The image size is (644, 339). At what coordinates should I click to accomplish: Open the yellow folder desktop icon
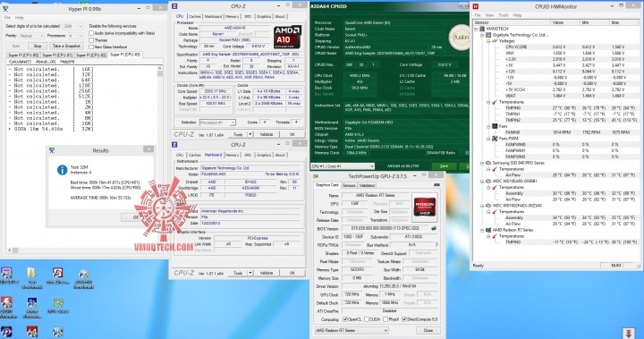pyautogui.click(x=31, y=273)
